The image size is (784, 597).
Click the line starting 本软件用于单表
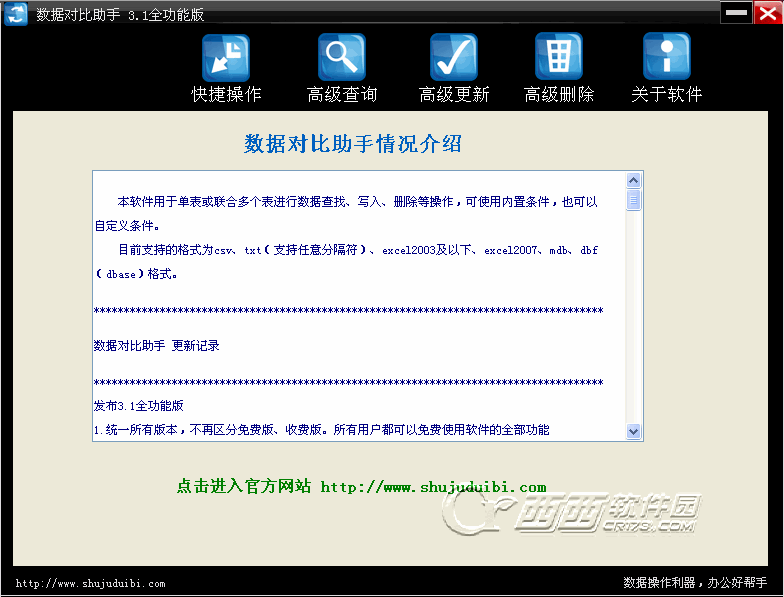pyautogui.click(x=358, y=202)
